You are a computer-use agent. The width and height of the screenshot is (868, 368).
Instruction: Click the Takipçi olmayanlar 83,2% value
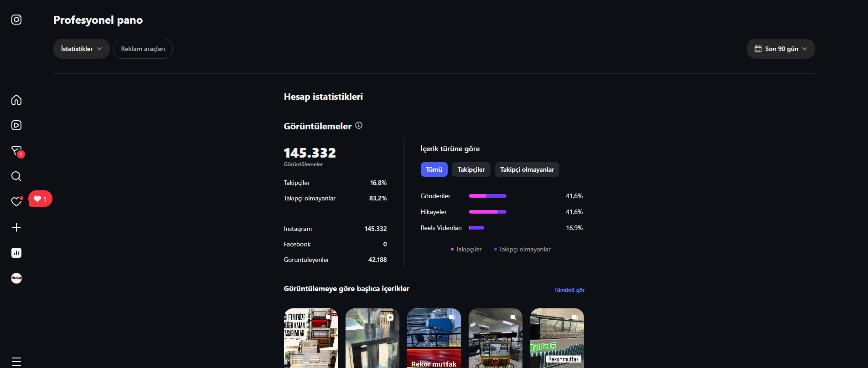[x=378, y=198]
